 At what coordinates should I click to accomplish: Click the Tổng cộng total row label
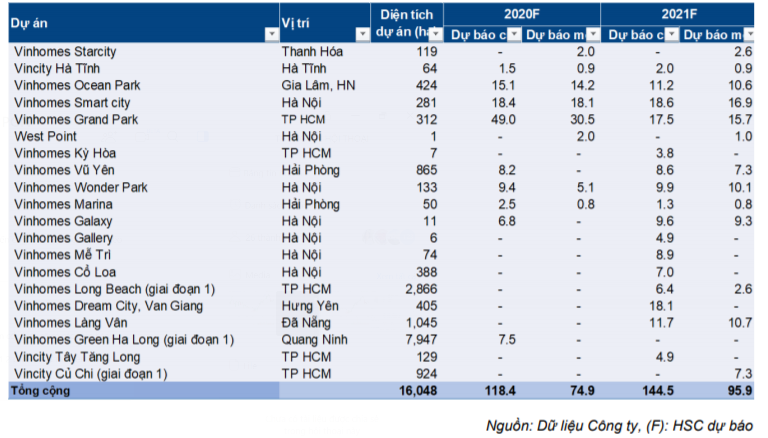tap(40, 391)
